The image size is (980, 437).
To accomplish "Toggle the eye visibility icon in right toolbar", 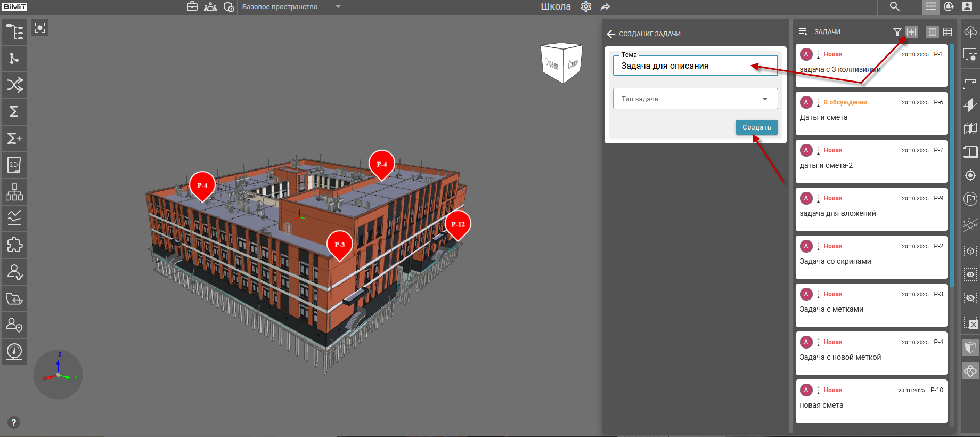I will click(x=970, y=274).
